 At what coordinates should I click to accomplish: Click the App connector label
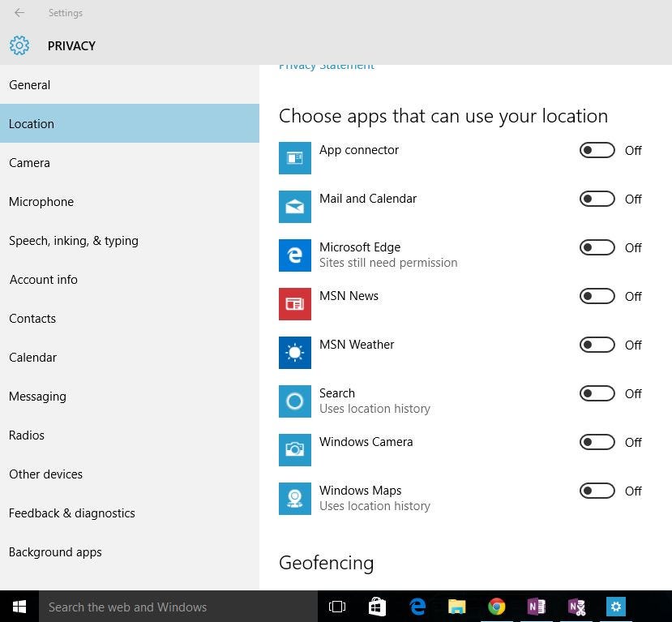(359, 150)
